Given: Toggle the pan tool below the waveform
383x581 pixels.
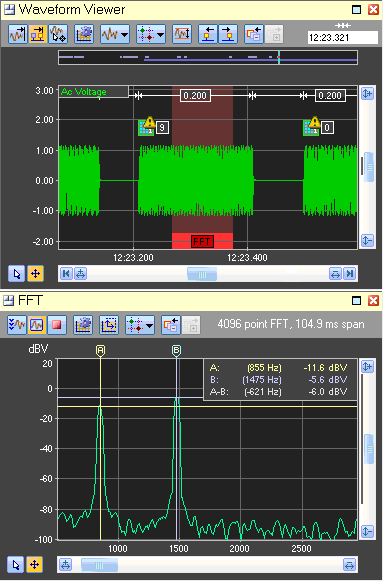Looking at the screenshot, I should pos(36,274).
